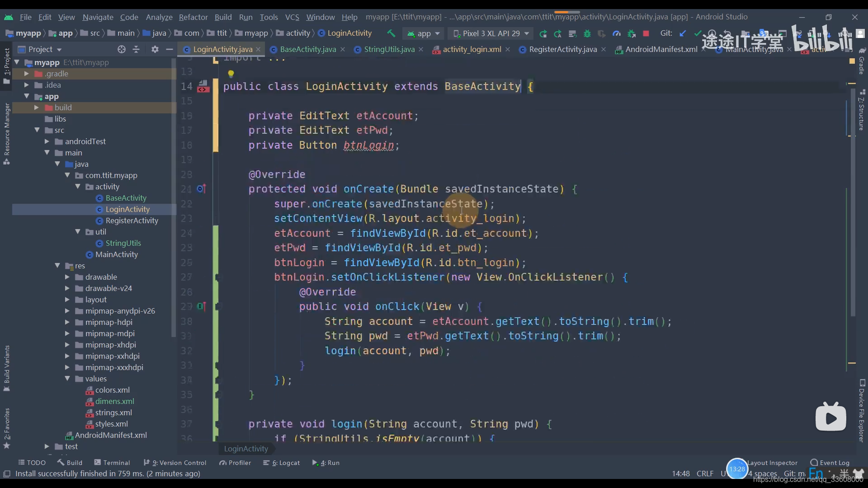Click related XML file gutter icon line 14
The image size is (868, 488).
(203, 86)
